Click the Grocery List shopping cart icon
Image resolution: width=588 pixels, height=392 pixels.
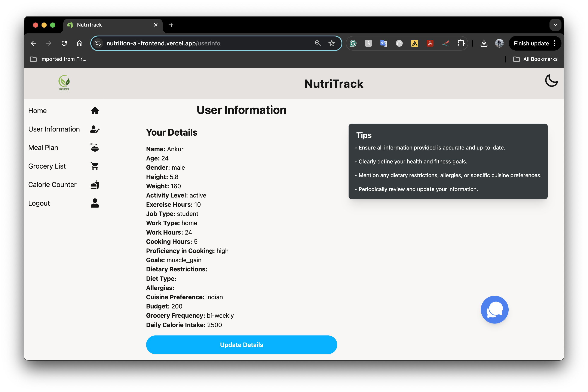click(x=95, y=166)
